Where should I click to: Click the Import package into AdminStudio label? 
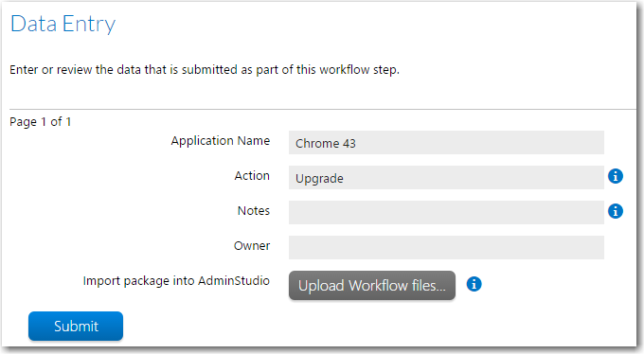(176, 281)
